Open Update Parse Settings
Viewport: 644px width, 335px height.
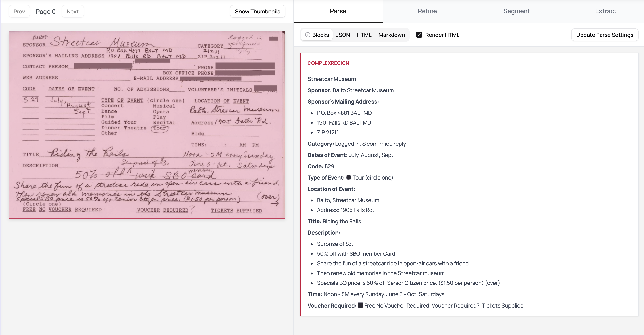pyautogui.click(x=605, y=35)
